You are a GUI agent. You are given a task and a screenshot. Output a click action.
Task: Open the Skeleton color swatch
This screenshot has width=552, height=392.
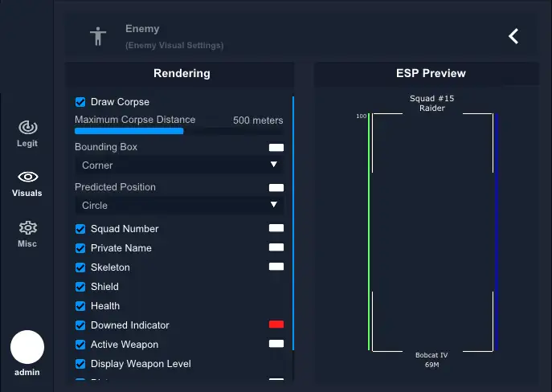276,267
